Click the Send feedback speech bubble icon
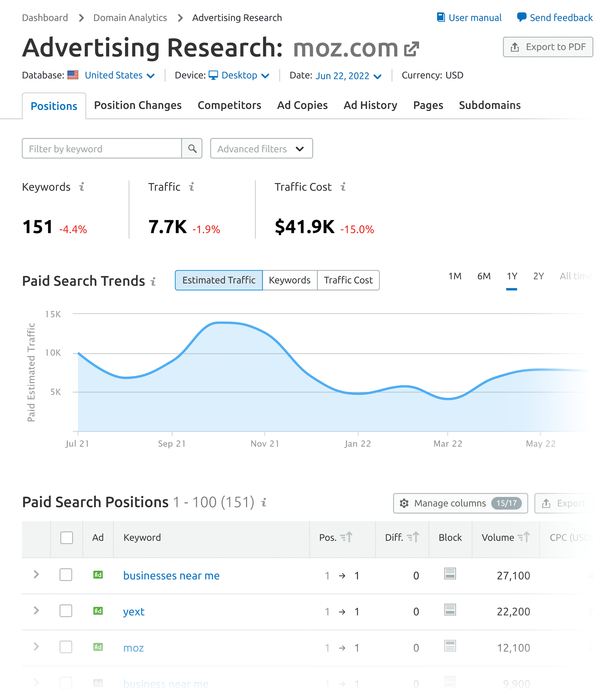The height and width of the screenshot is (700, 616). click(522, 17)
